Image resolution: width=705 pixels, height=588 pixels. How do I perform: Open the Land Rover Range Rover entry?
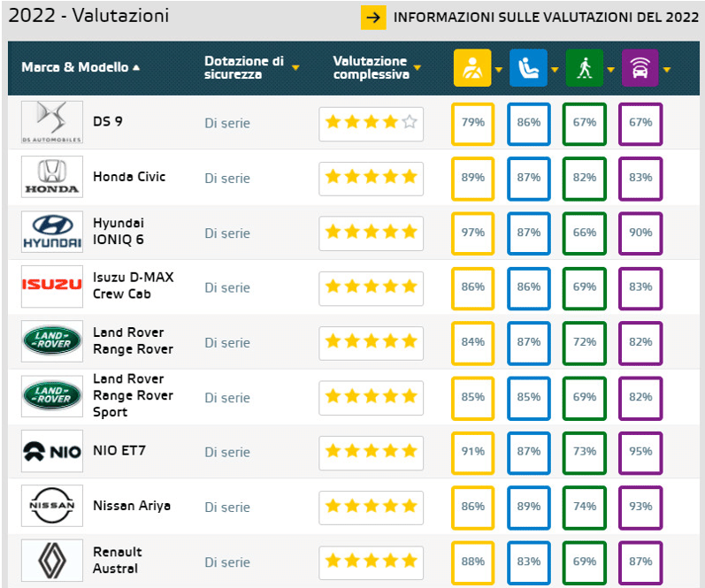click(133, 340)
